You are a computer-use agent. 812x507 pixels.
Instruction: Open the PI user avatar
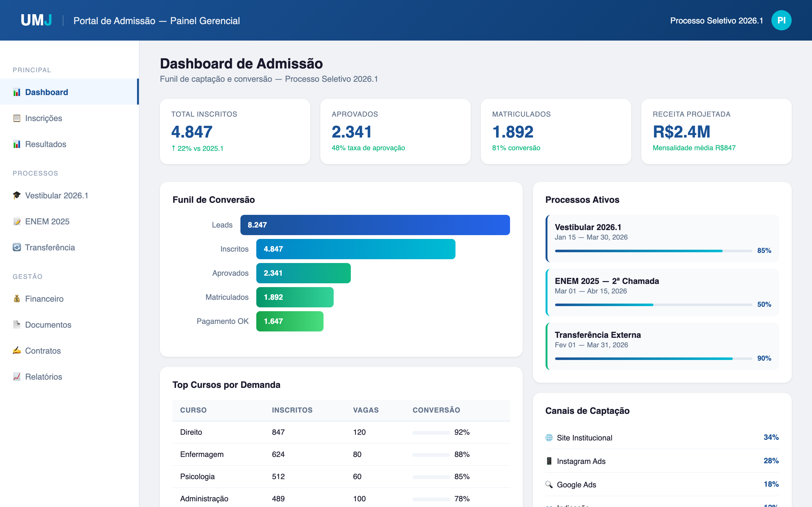(x=781, y=21)
